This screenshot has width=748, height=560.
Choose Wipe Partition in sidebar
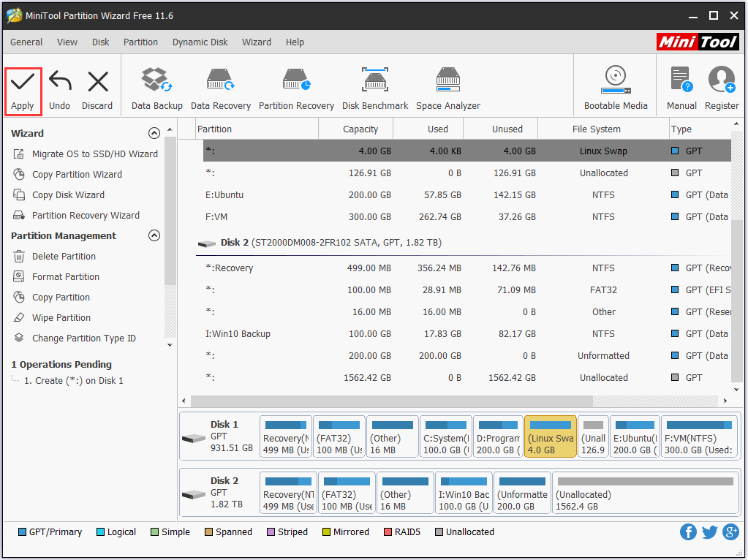coord(52,318)
